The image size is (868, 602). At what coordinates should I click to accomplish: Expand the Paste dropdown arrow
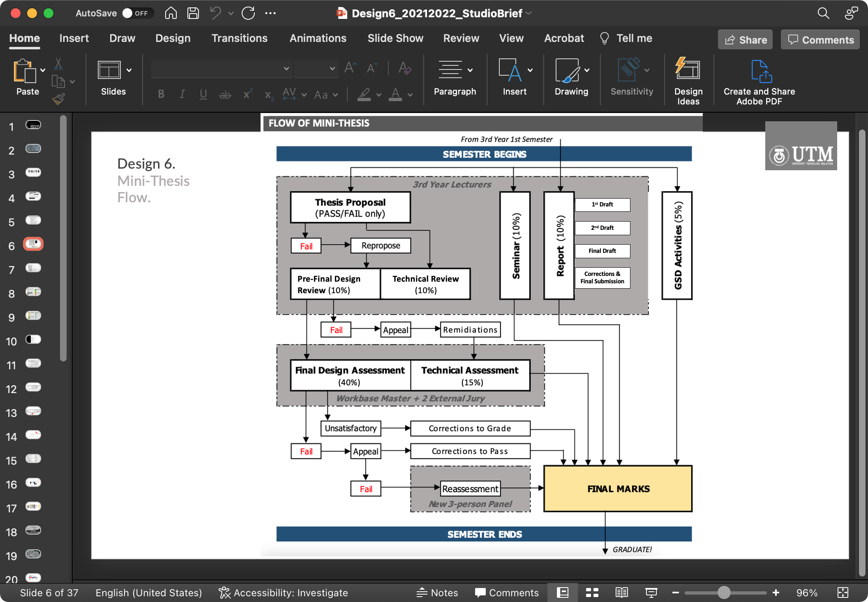[x=43, y=70]
